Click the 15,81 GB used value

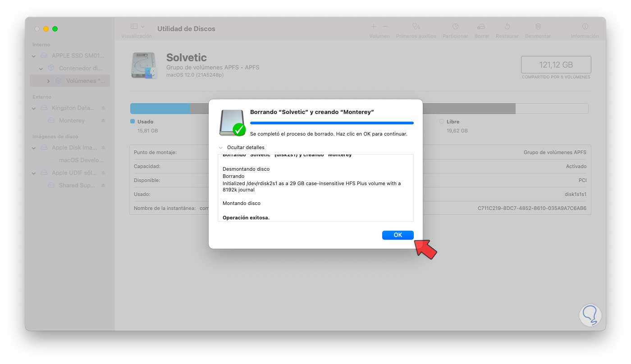tap(148, 131)
